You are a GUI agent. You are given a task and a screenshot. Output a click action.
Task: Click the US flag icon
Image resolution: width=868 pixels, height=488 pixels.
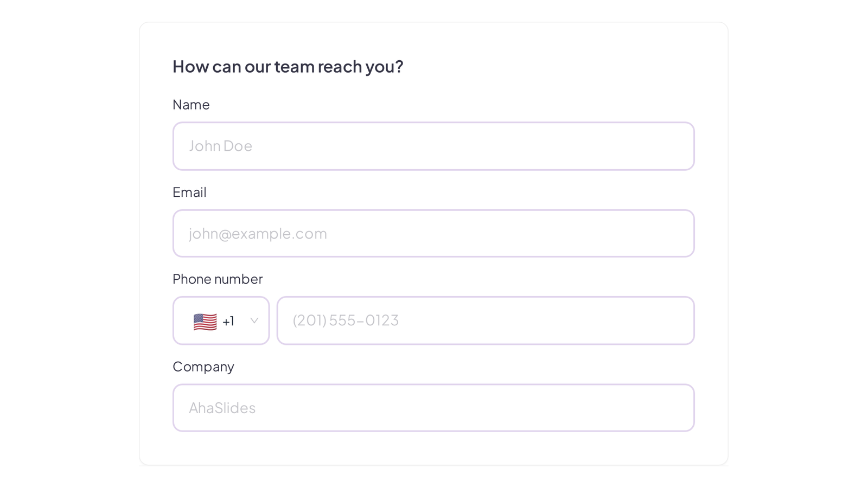205,322
